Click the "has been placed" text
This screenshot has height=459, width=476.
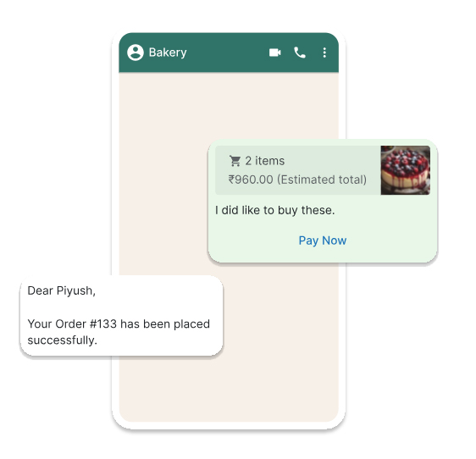click(x=165, y=324)
